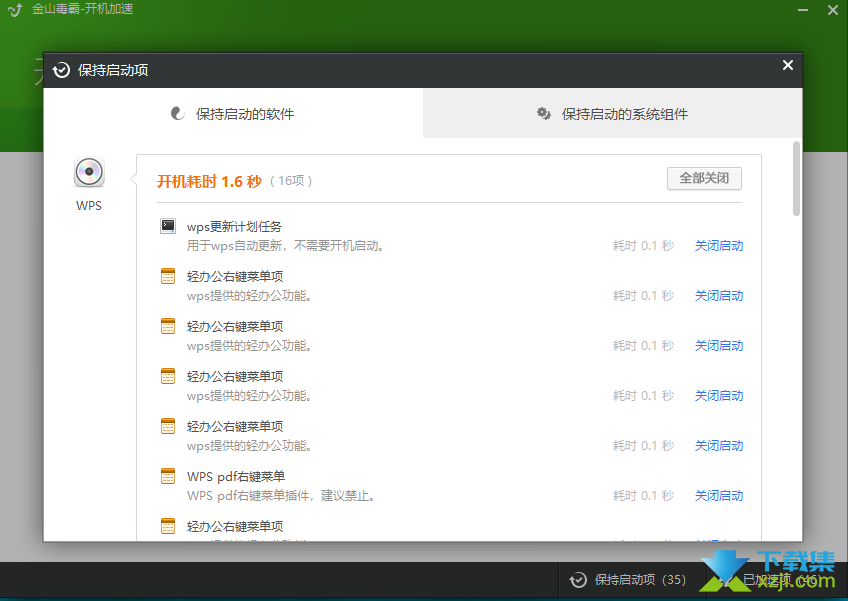
Task: Click the gears icon on 保持启动的系统组件 tab
Action: coord(544,114)
